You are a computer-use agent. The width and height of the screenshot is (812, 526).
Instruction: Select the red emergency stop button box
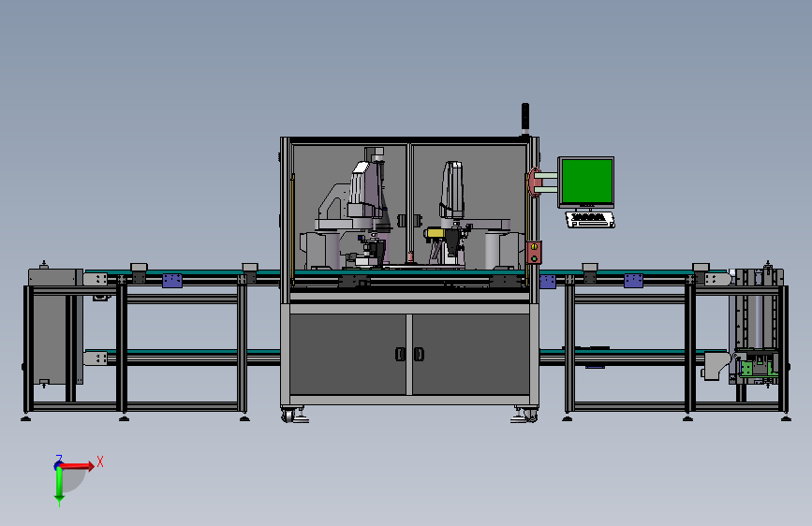[x=534, y=253]
